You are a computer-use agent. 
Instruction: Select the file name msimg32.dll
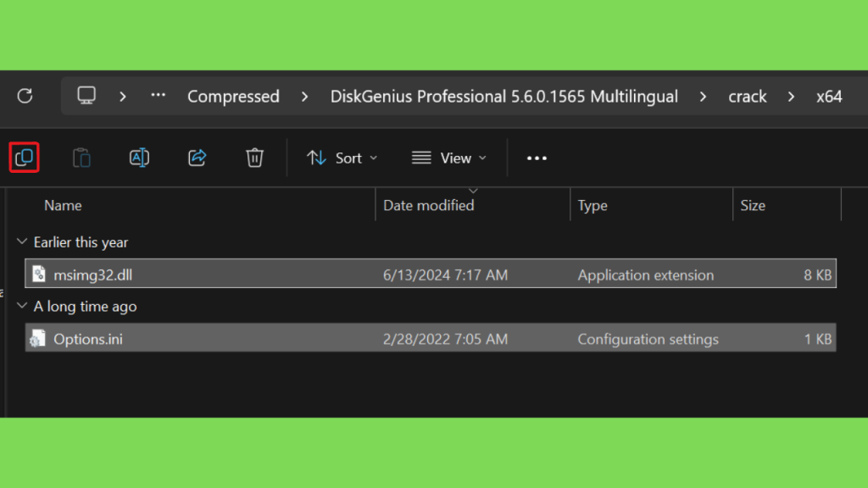(93, 275)
